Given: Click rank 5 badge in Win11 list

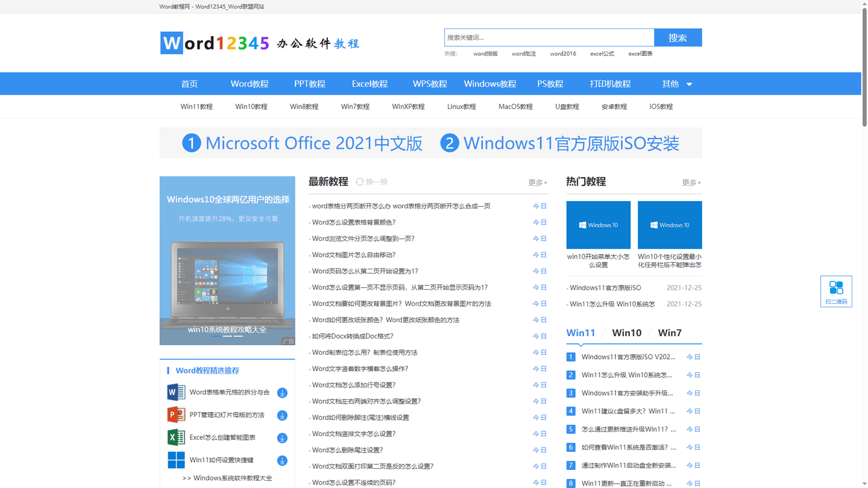Looking at the screenshot, I should [571, 429].
